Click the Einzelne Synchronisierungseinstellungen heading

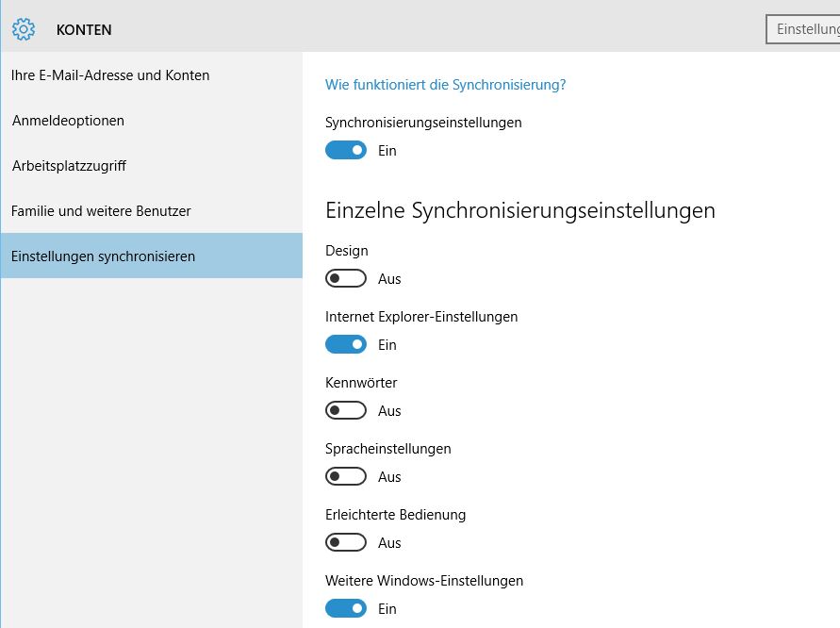520,210
